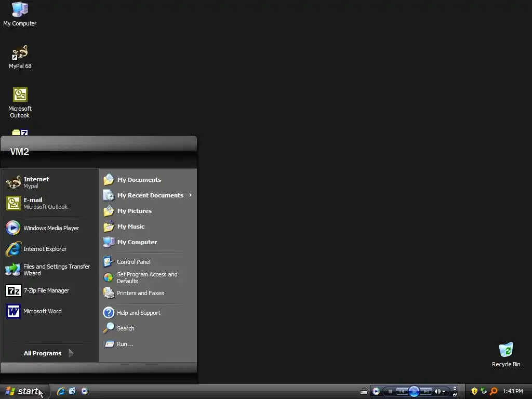Mute volume in taskbar media player
The image size is (532, 399).
tap(437, 392)
